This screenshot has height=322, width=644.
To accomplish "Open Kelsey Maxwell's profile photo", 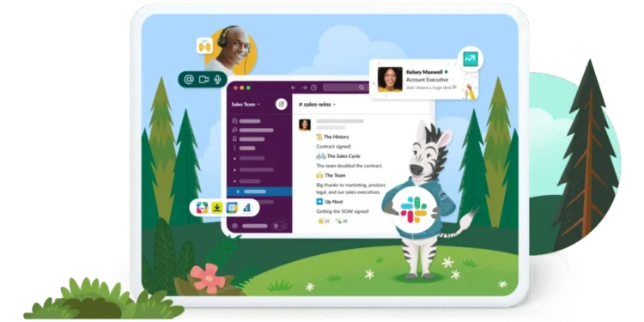I will [390, 79].
